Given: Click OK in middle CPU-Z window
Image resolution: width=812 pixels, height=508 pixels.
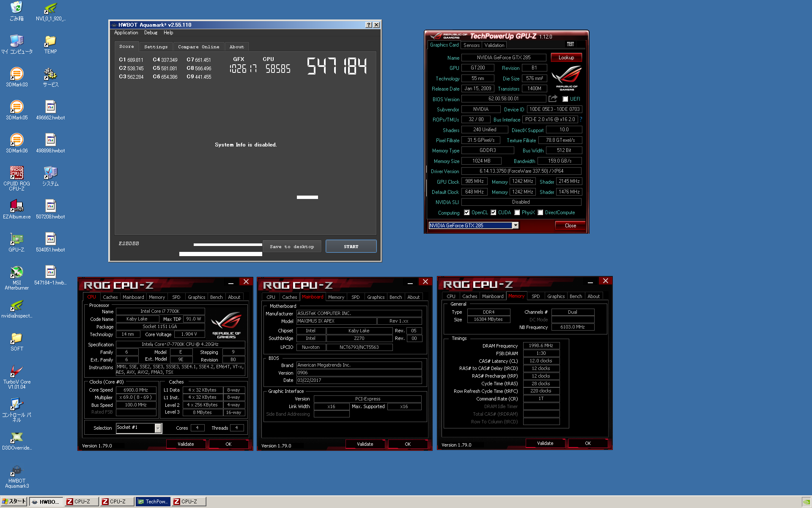Looking at the screenshot, I should 408,444.
